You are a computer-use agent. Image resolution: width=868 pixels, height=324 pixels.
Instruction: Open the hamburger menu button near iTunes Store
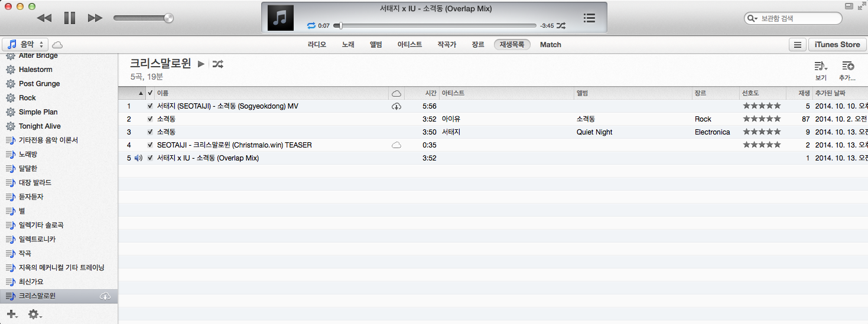[x=797, y=45]
